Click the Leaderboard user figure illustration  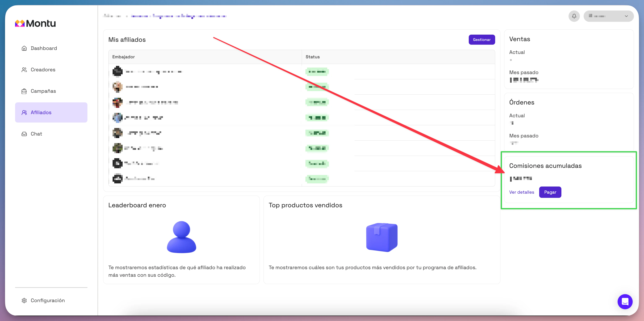tap(182, 237)
